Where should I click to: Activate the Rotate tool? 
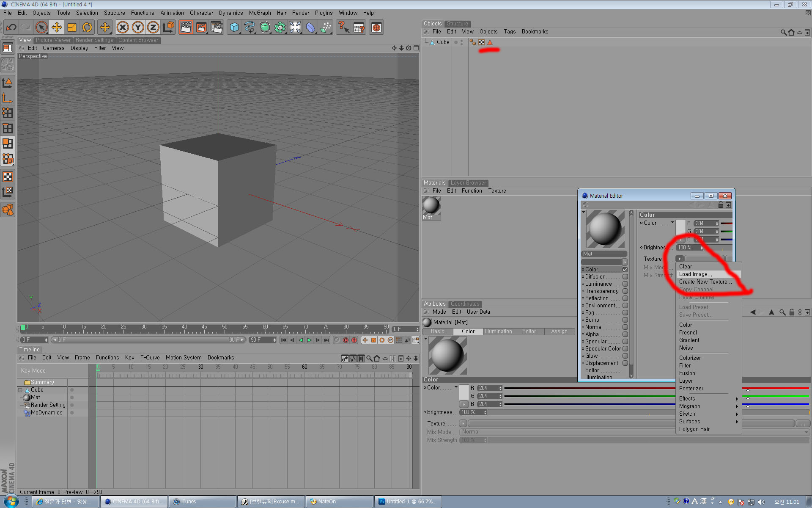(x=87, y=28)
